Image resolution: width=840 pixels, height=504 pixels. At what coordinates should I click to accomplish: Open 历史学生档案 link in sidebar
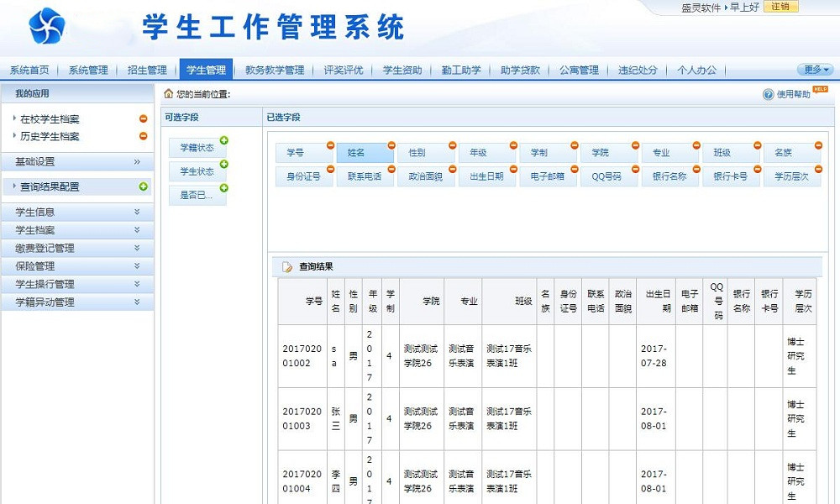50,136
